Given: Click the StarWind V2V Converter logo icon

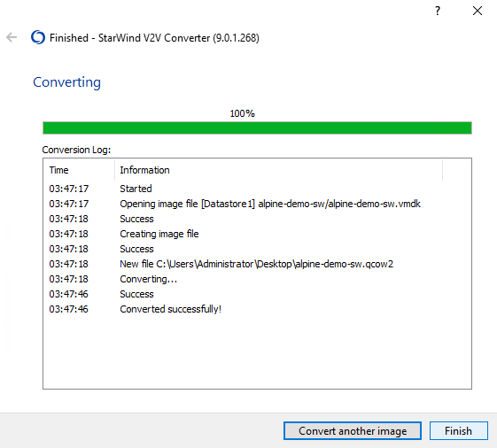Looking at the screenshot, I should click(x=38, y=37).
